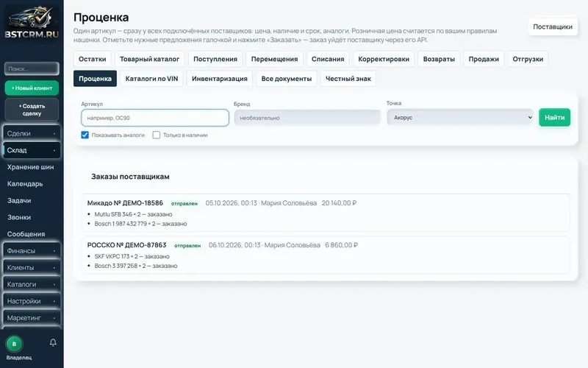This screenshot has height=368, width=588.
Task: Select the Перемещения tab
Action: (x=274, y=59)
